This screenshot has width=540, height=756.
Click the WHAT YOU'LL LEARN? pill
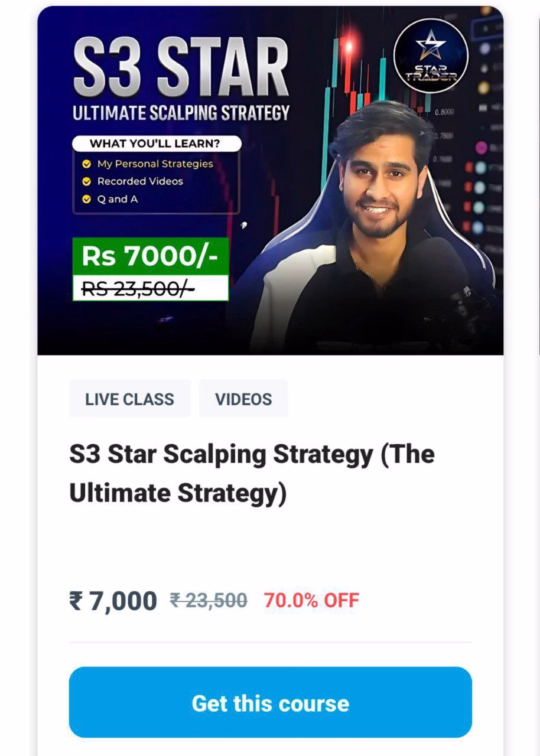[x=157, y=144]
